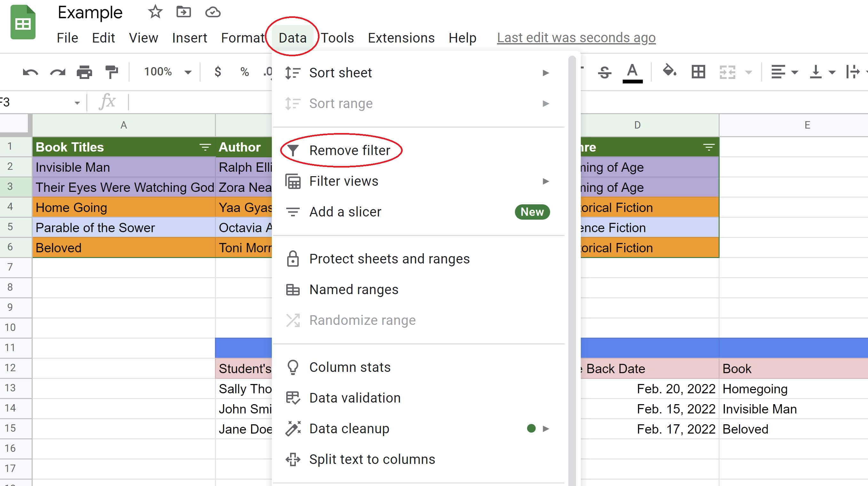Screen dimensions: 868x486
Task: Star the Example document
Action: pyautogui.click(x=155, y=12)
